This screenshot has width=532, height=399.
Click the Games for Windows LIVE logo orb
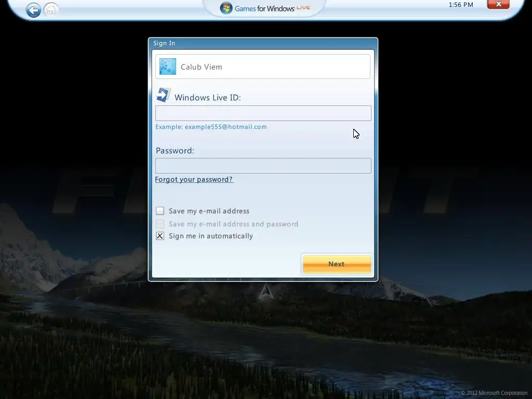tap(226, 8)
